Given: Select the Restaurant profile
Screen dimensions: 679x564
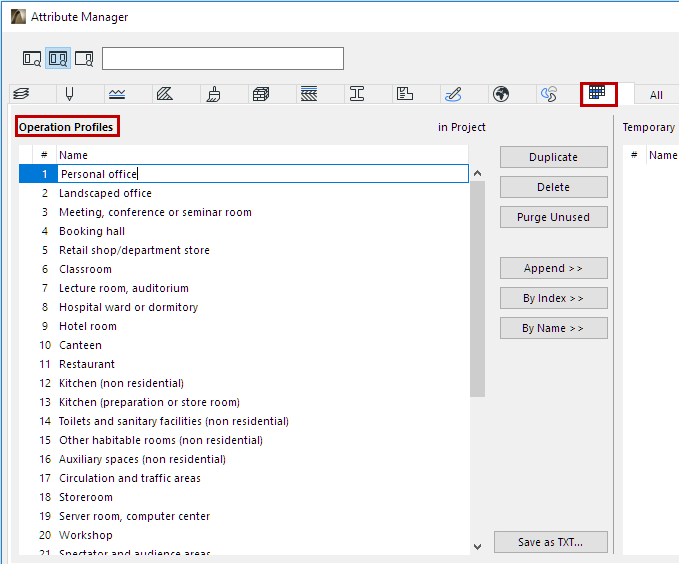Looking at the screenshot, I should coord(244,364).
